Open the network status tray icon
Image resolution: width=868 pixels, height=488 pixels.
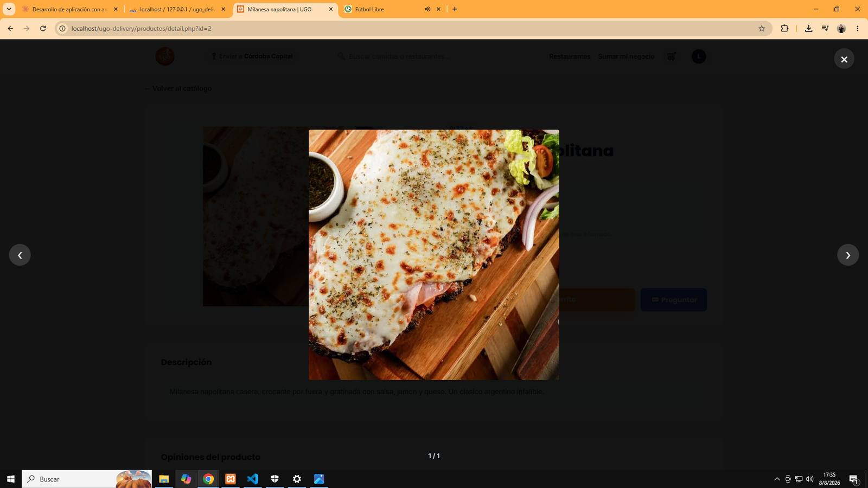(x=799, y=479)
